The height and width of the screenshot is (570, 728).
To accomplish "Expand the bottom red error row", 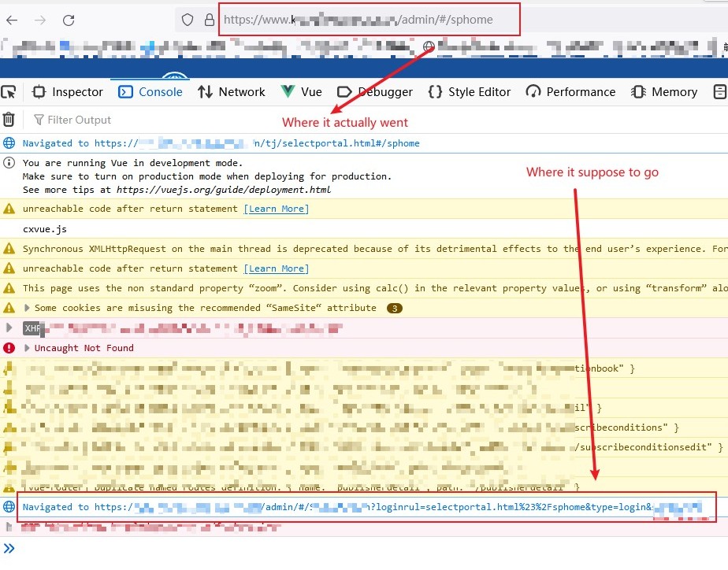I will (9, 527).
